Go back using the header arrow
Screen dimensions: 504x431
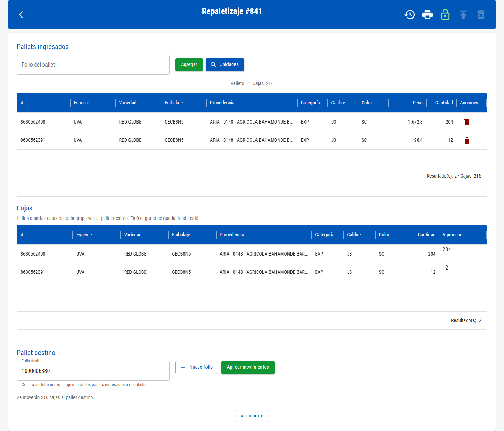point(21,15)
